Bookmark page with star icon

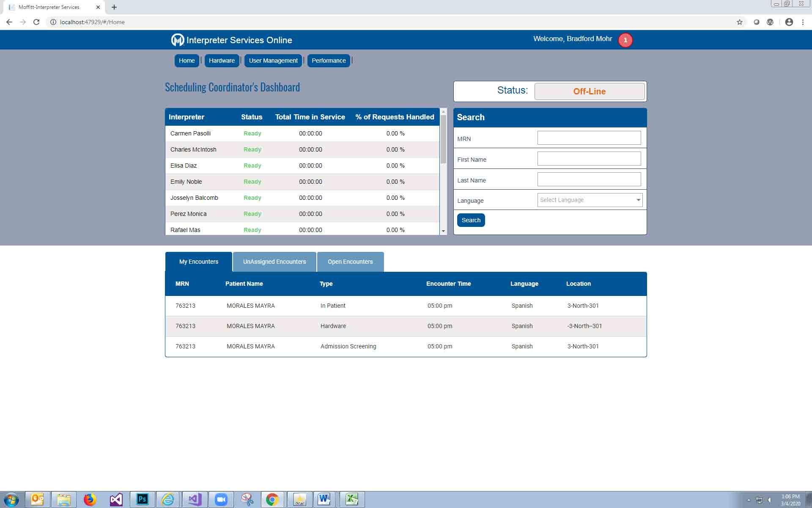(739, 22)
